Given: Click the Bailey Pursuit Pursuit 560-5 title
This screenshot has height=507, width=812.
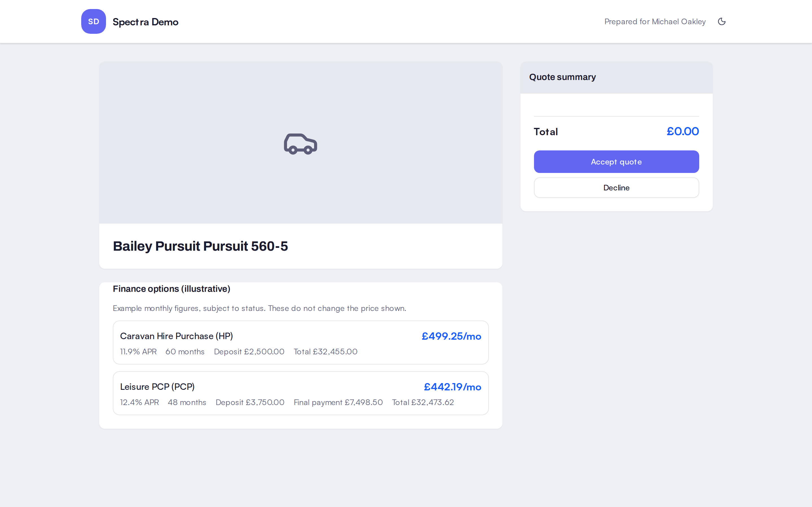Looking at the screenshot, I should coord(200,246).
